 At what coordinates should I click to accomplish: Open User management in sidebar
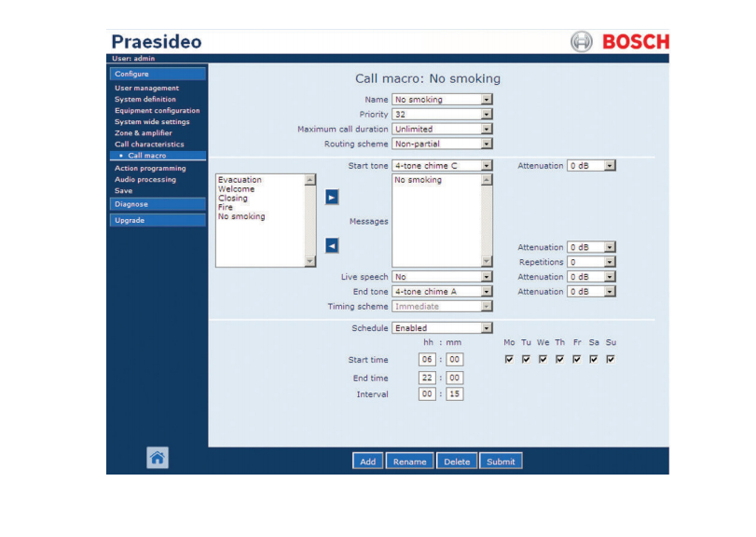(x=146, y=89)
